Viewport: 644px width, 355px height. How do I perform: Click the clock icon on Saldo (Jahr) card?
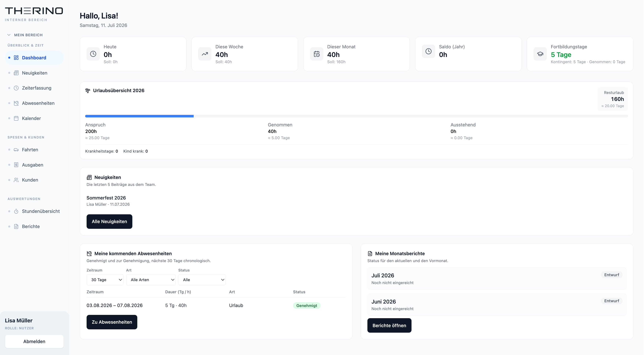point(429,51)
